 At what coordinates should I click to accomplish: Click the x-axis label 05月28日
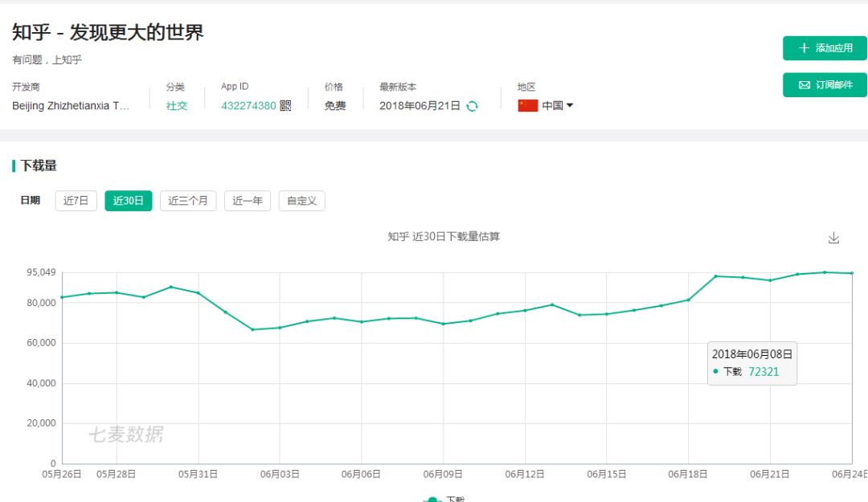coord(116,475)
